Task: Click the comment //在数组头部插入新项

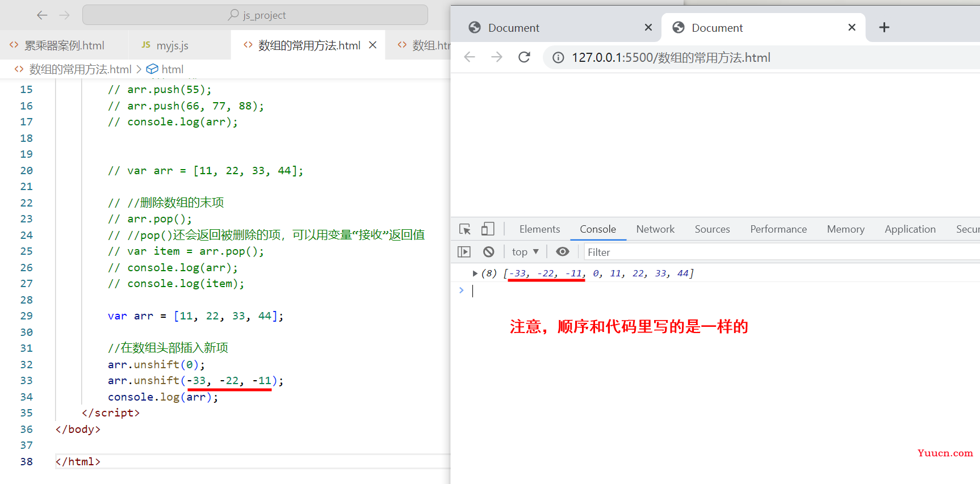Action: (167, 348)
